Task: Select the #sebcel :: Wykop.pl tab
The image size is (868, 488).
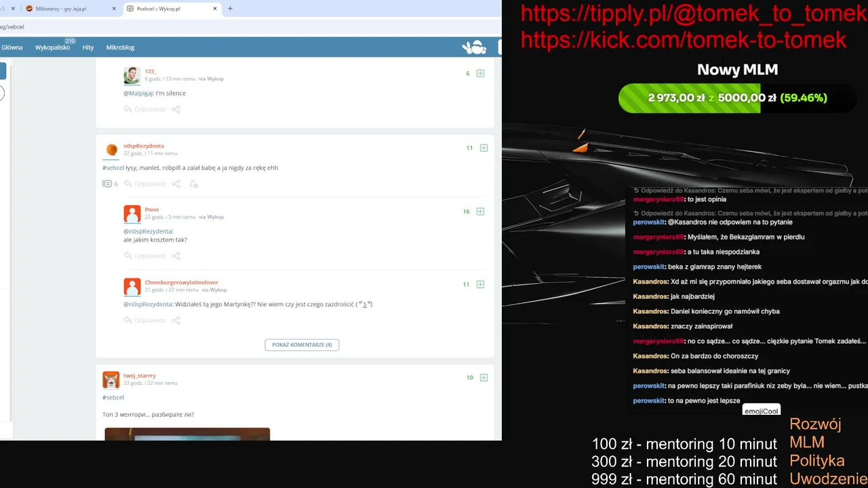Action: pos(173,9)
